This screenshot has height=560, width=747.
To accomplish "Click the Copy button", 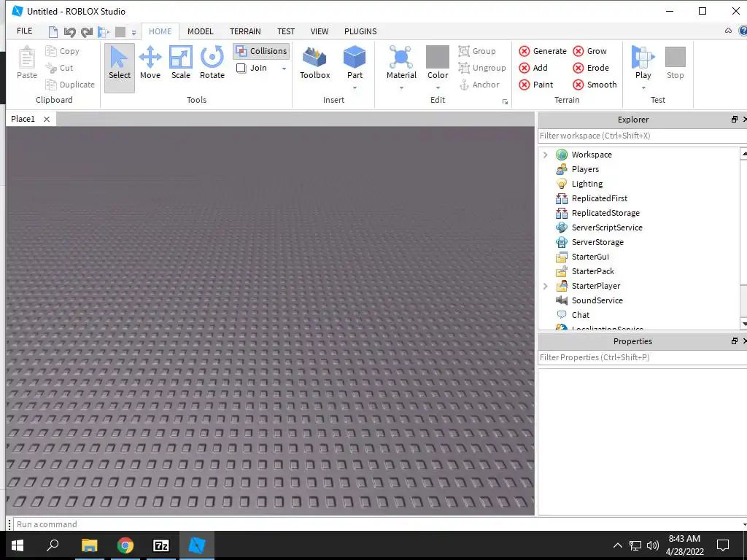I will pyautogui.click(x=63, y=51).
